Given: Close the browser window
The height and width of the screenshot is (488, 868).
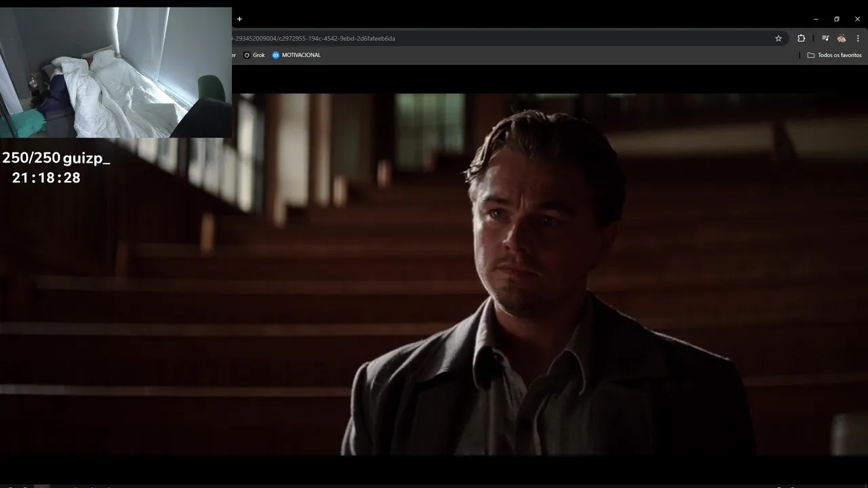Looking at the screenshot, I should [x=857, y=19].
